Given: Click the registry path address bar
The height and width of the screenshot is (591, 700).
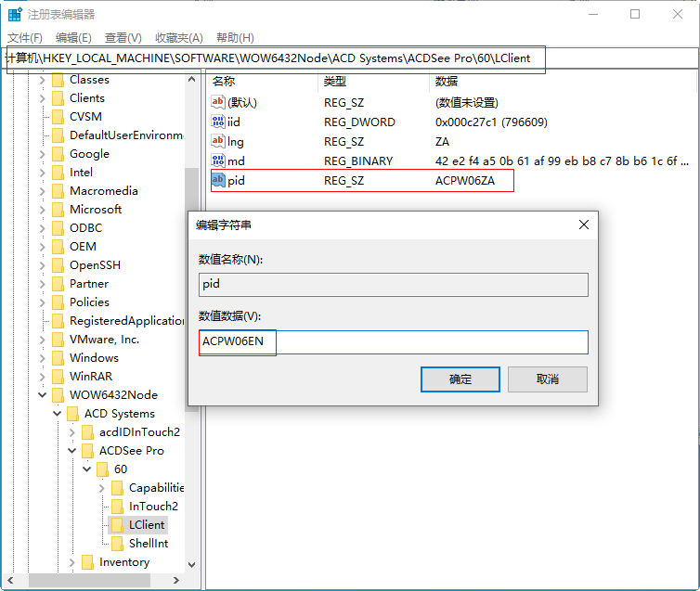Looking at the screenshot, I should click(x=350, y=58).
